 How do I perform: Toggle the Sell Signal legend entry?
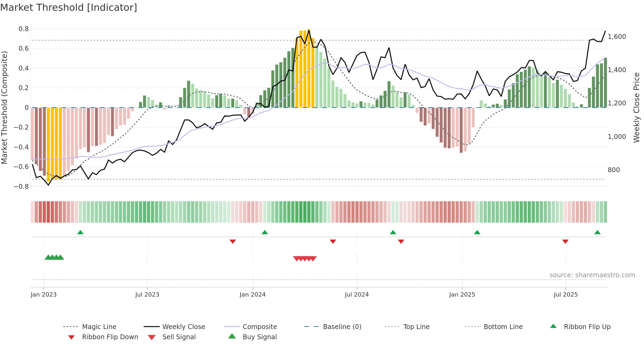(172, 337)
